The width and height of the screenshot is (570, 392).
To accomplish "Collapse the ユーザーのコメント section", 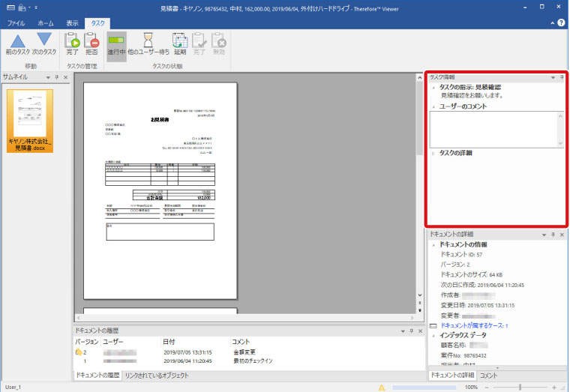I will (433, 106).
